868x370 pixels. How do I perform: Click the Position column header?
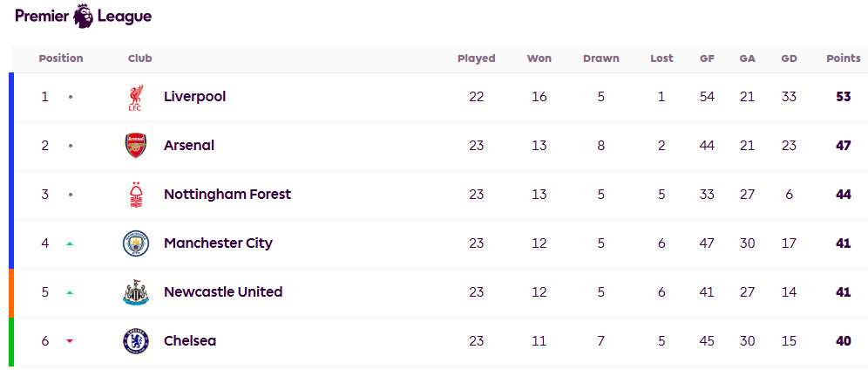tap(61, 58)
